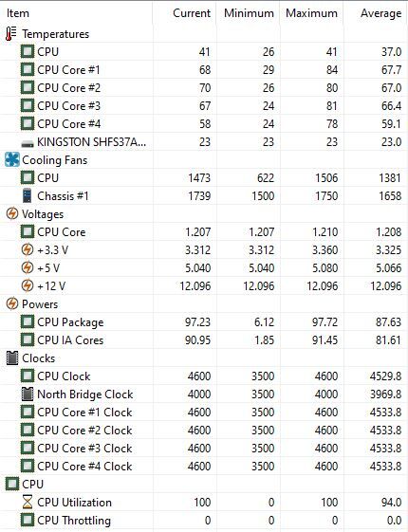Click CPU fan current value 1473
This screenshot has height=532, width=408.
tap(199, 177)
